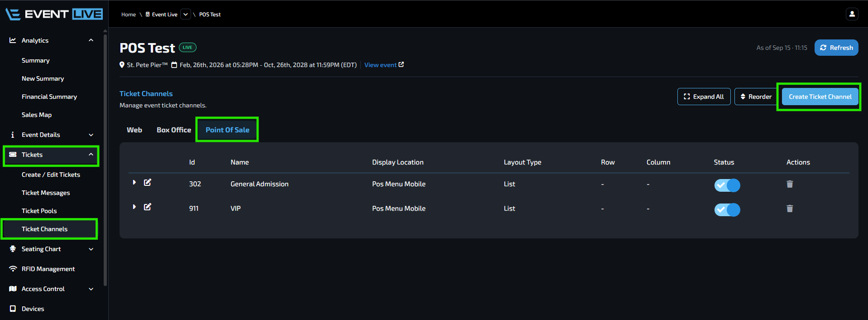Select the Point Of Sale tab
The width and height of the screenshot is (868, 320).
(227, 130)
